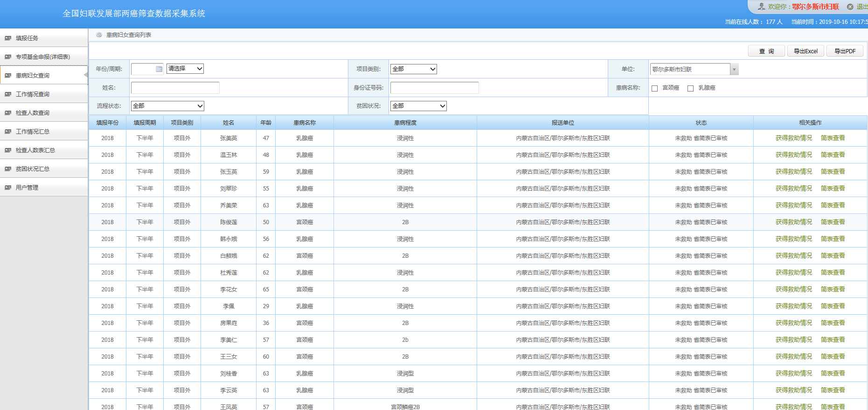This screenshot has height=410, width=868.
Task: Open the calendar picker for 年份/周期
Action: pyautogui.click(x=159, y=69)
